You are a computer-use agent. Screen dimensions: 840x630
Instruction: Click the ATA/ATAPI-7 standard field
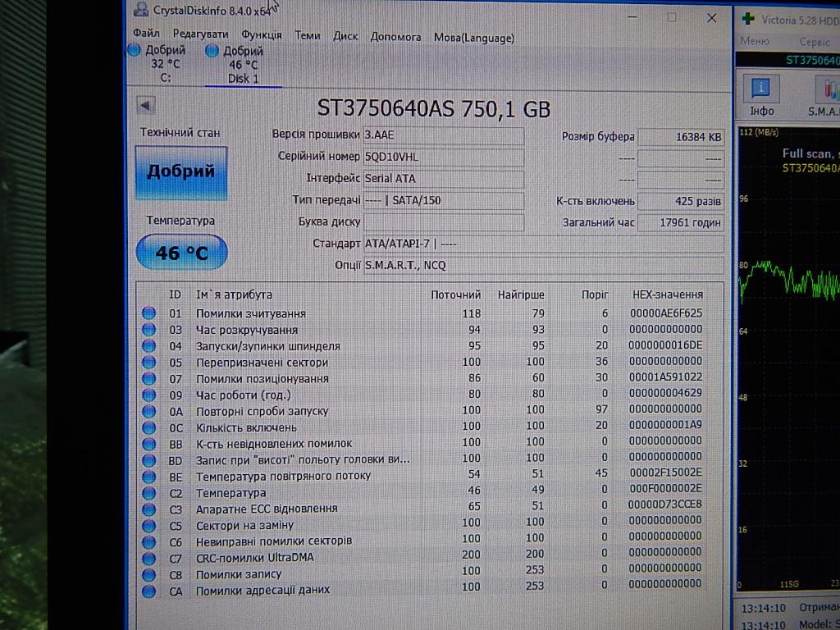543,244
